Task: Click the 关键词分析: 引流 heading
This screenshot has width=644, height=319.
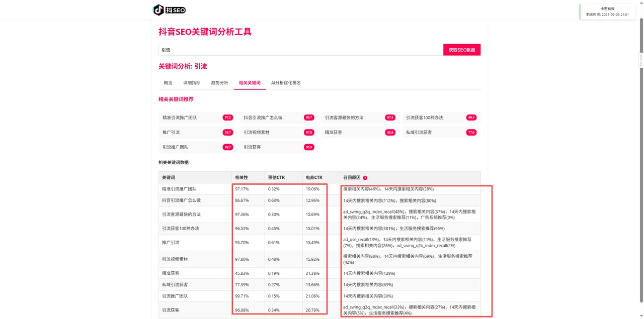Action: point(183,66)
